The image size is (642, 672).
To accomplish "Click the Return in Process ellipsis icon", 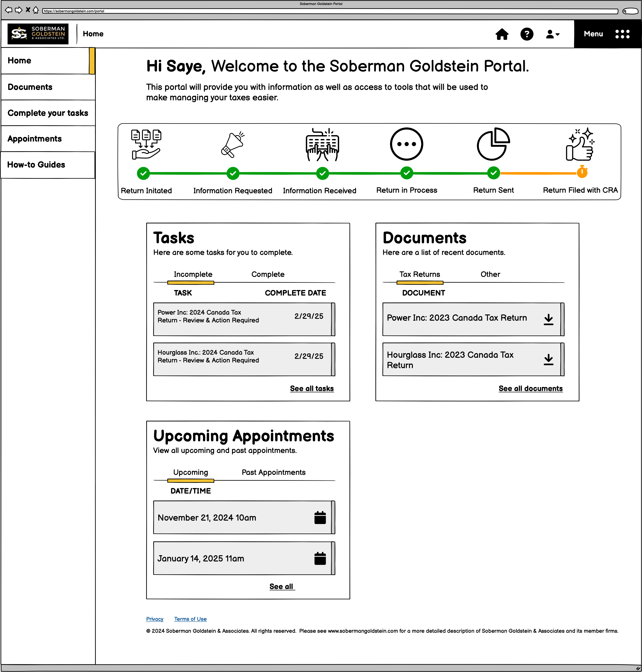I will [407, 144].
